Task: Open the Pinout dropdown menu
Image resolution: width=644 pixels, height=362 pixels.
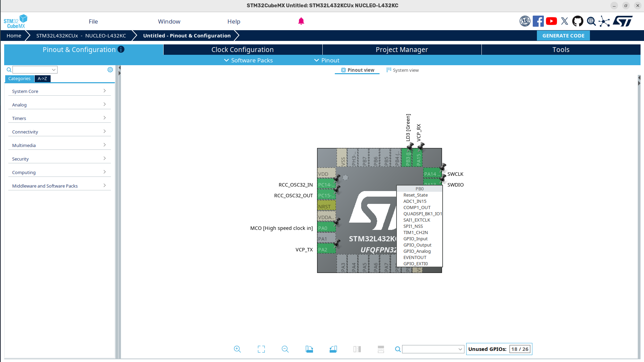Action: pos(327,60)
